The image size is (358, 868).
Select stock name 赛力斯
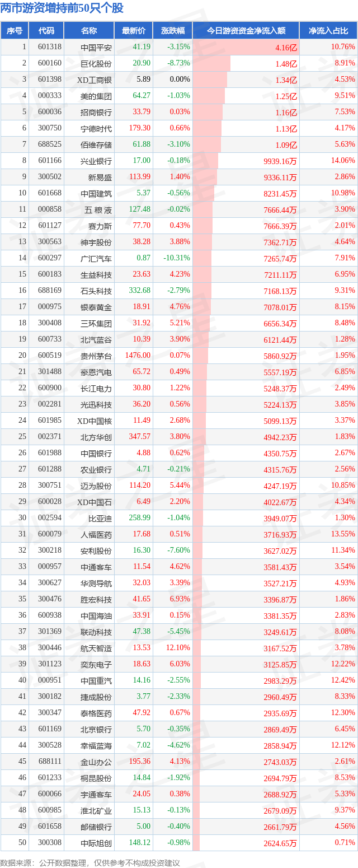tap(100, 226)
